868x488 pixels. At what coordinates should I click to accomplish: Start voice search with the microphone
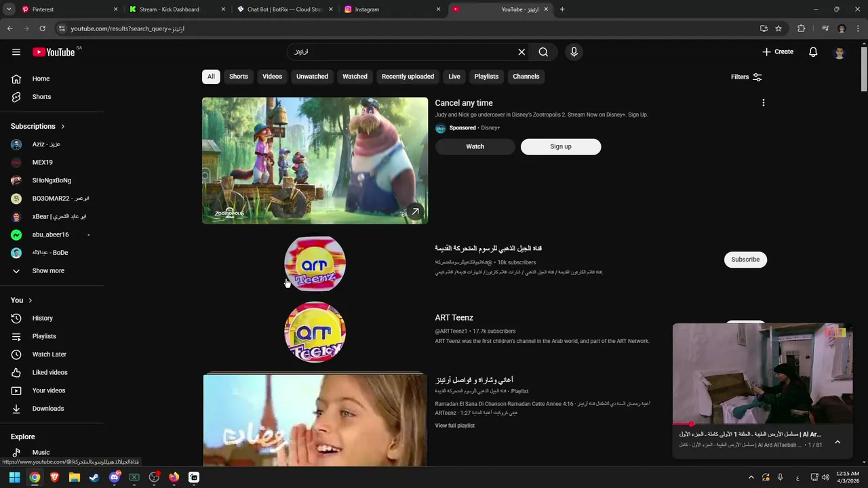point(574,52)
